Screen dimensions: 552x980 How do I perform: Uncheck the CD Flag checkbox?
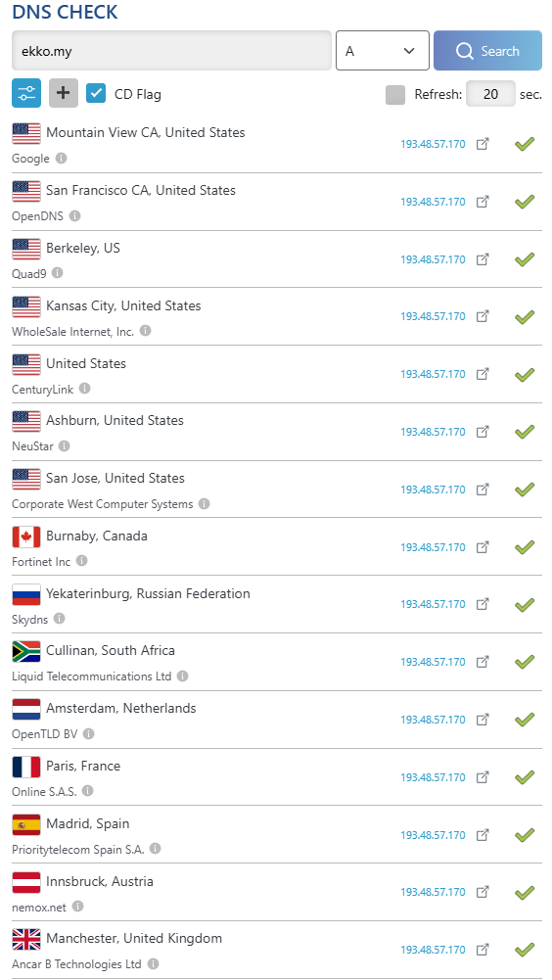pyautogui.click(x=96, y=94)
